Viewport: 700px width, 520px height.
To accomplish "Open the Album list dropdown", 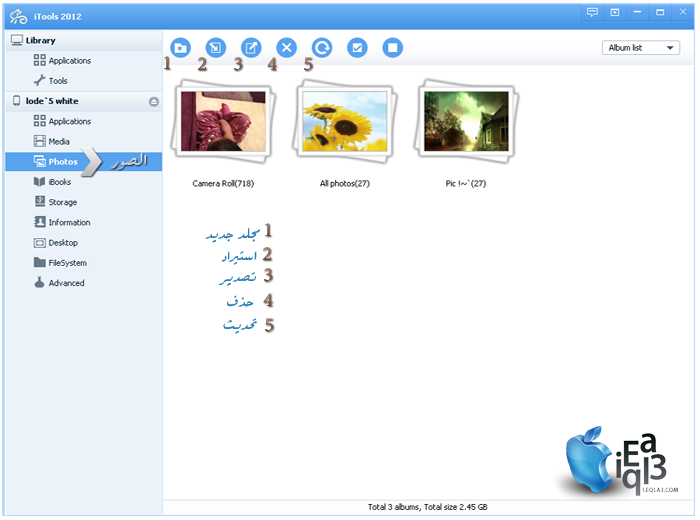I will pyautogui.click(x=642, y=48).
